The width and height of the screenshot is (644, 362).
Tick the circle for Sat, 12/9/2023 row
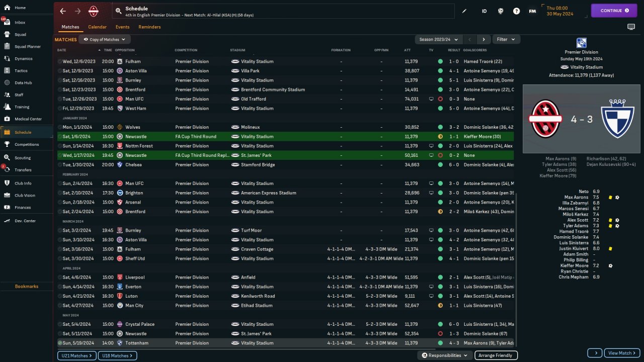(60, 71)
